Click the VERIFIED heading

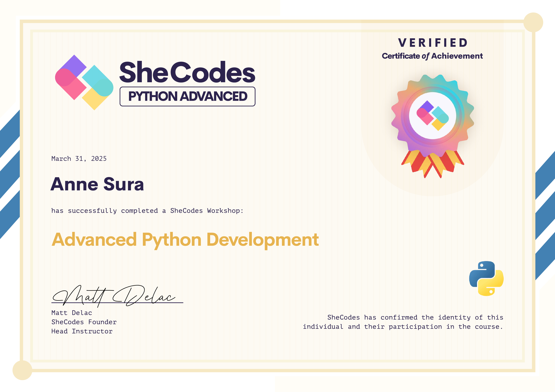432,43
